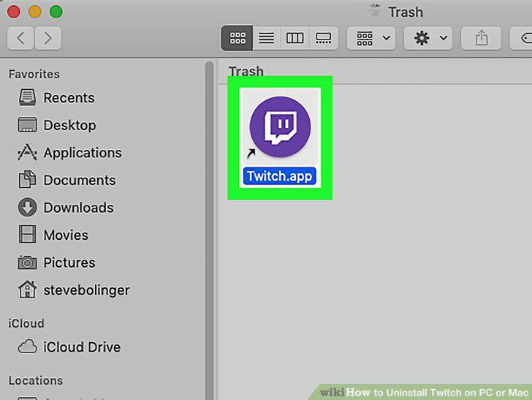Open the group-by arrangement dropdown
Screen dimensions: 532x400
[x=370, y=38]
